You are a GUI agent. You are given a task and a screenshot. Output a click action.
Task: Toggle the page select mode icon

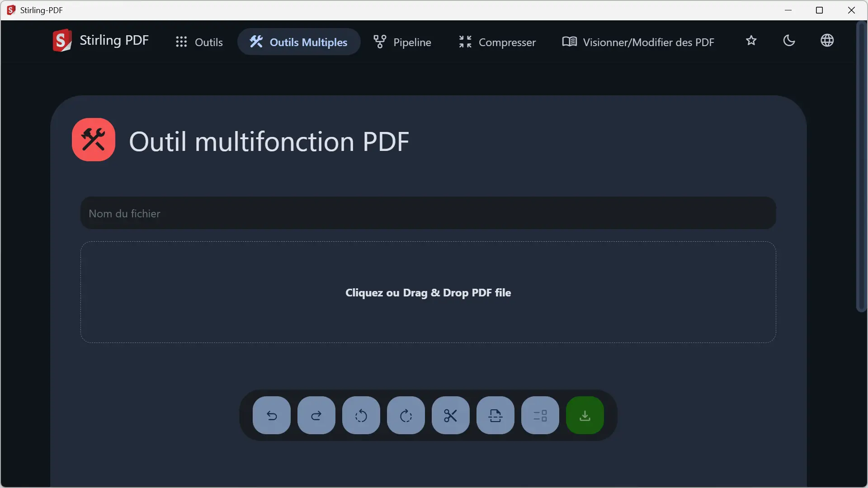point(540,415)
